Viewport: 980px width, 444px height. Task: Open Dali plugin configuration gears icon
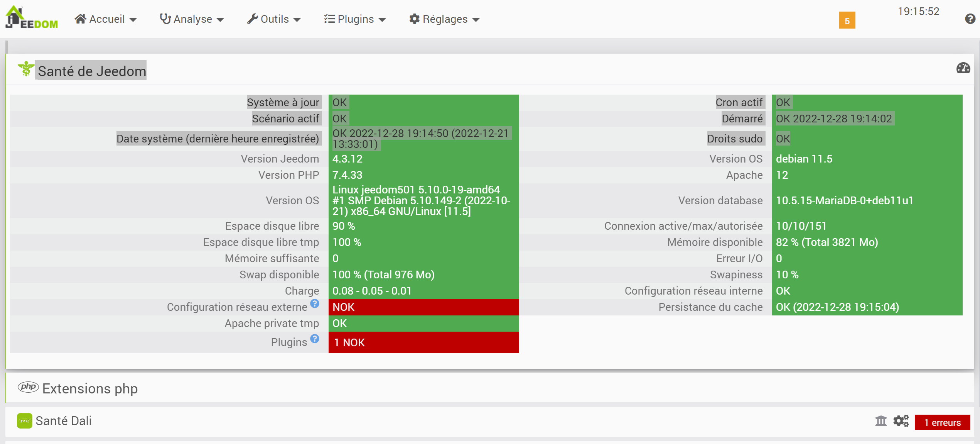coord(901,421)
